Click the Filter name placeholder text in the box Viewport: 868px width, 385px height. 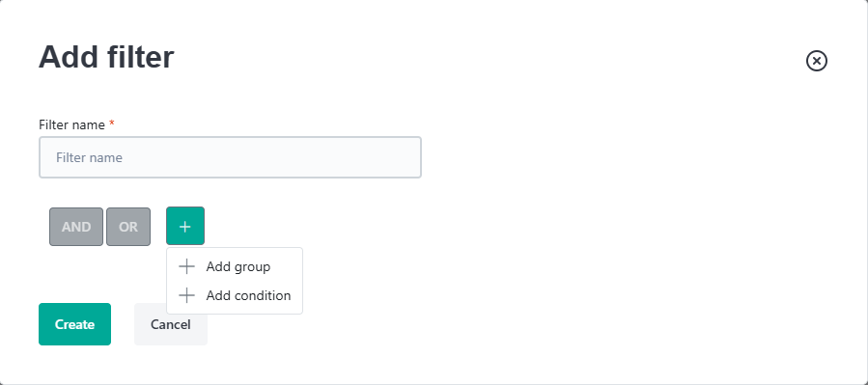pyautogui.click(x=89, y=157)
